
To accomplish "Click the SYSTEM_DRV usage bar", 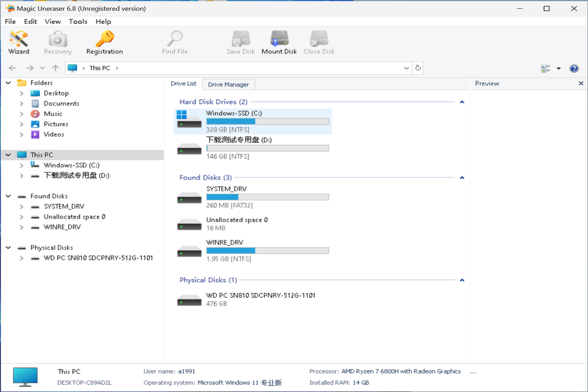I will point(268,197).
